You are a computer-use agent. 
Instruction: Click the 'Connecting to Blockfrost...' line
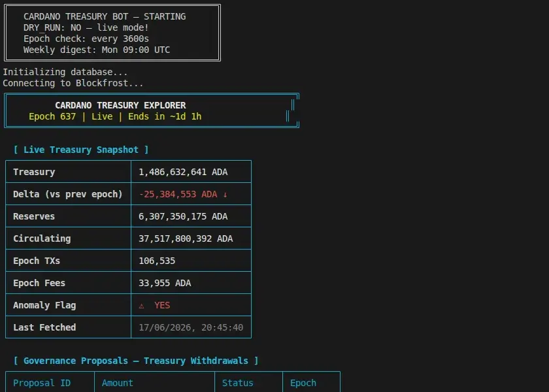[73, 83]
